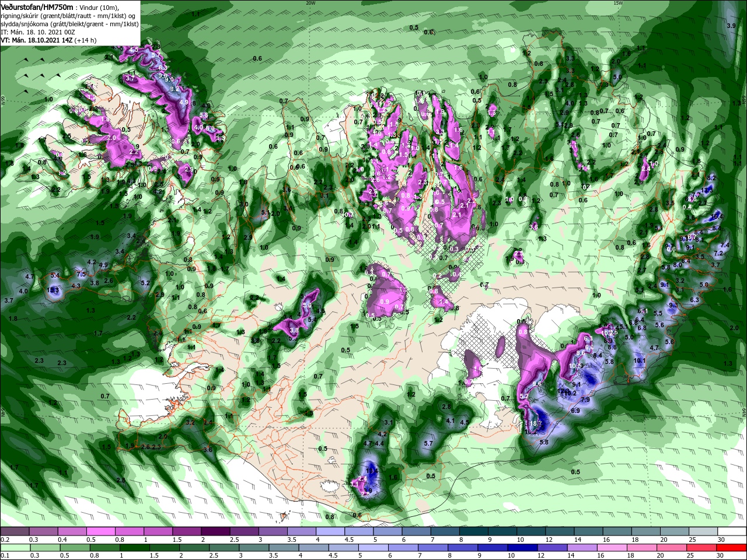Screen dimensions: 747x560
Task: Click the '10.1' precipitation value on map
Action: pos(640,360)
